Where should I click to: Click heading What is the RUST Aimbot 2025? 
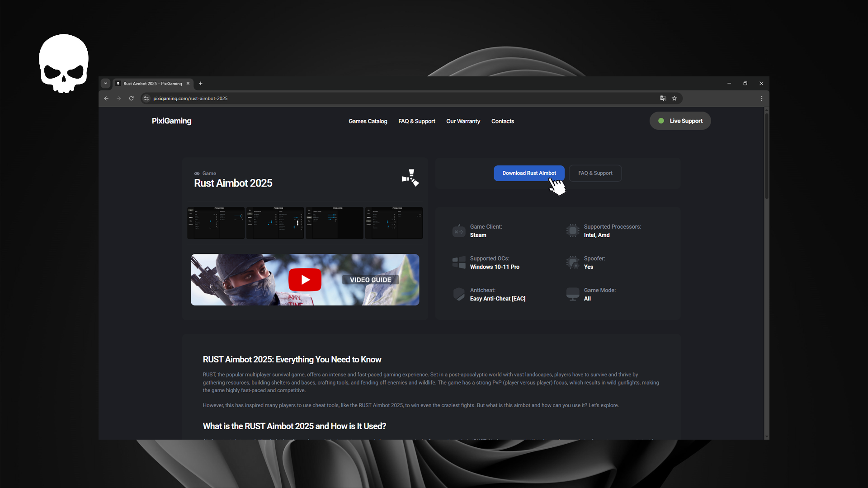point(294,427)
